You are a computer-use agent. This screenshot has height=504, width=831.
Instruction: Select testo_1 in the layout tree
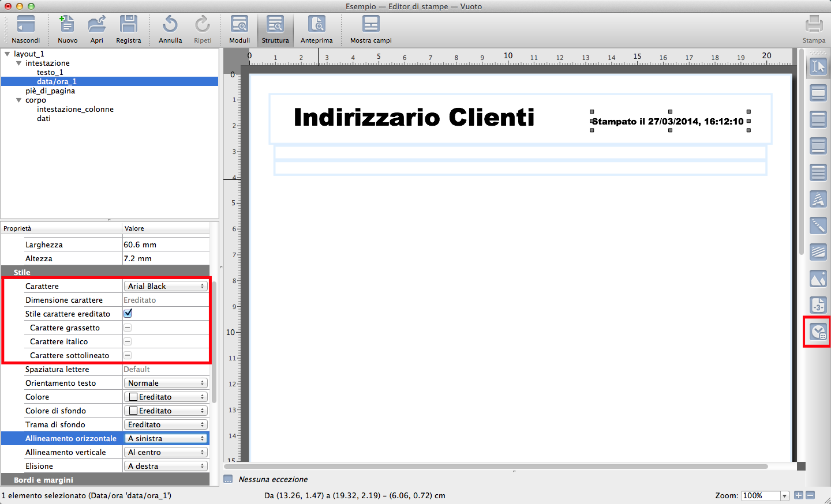coord(50,73)
